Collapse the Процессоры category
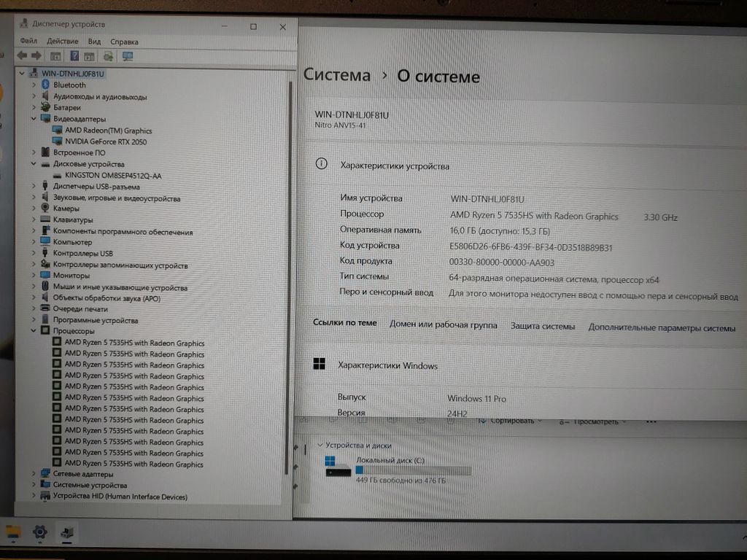 (x=34, y=332)
